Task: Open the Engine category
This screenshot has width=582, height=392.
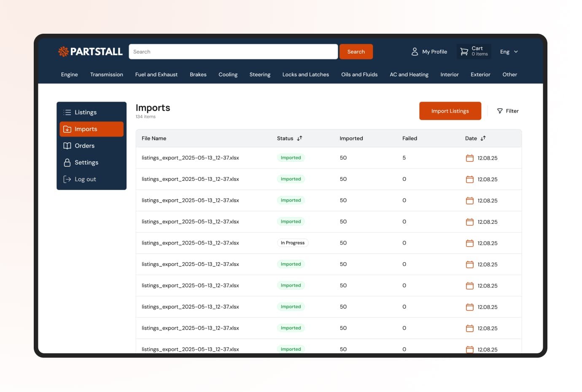Action: click(70, 75)
